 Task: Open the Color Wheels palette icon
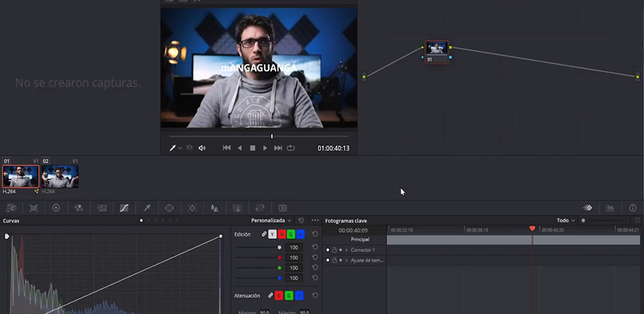(56, 208)
